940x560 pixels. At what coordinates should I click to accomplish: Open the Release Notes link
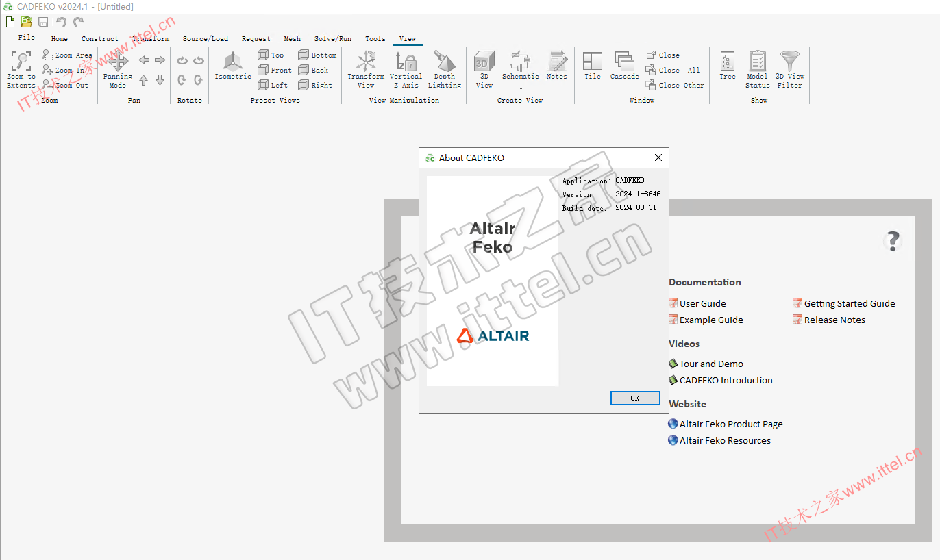pos(829,320)
